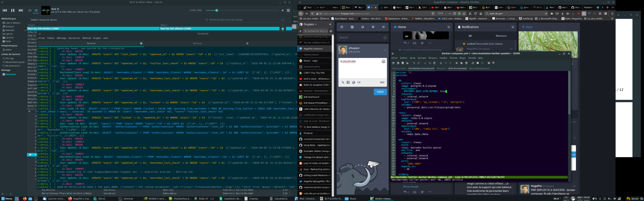Open the Affichage menu in Terminal
Image resolution: width=644 pixels, height=201 pixels.
click(61, 38)
